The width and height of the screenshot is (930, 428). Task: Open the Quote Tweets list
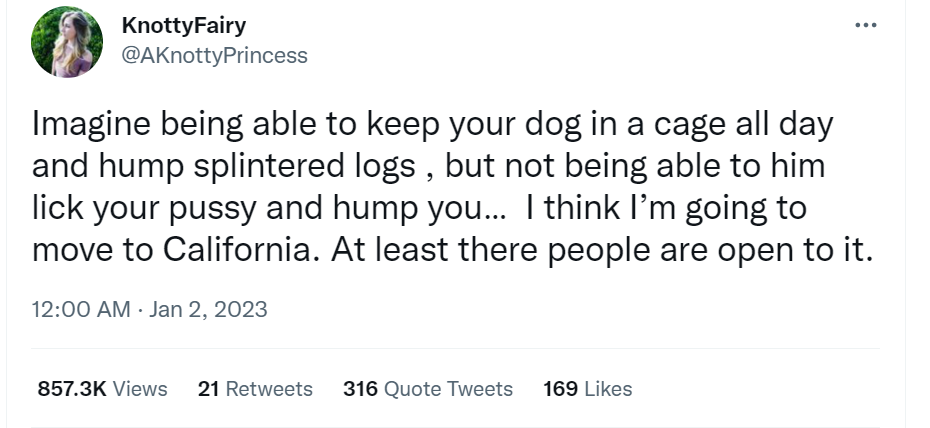(448, 389)
